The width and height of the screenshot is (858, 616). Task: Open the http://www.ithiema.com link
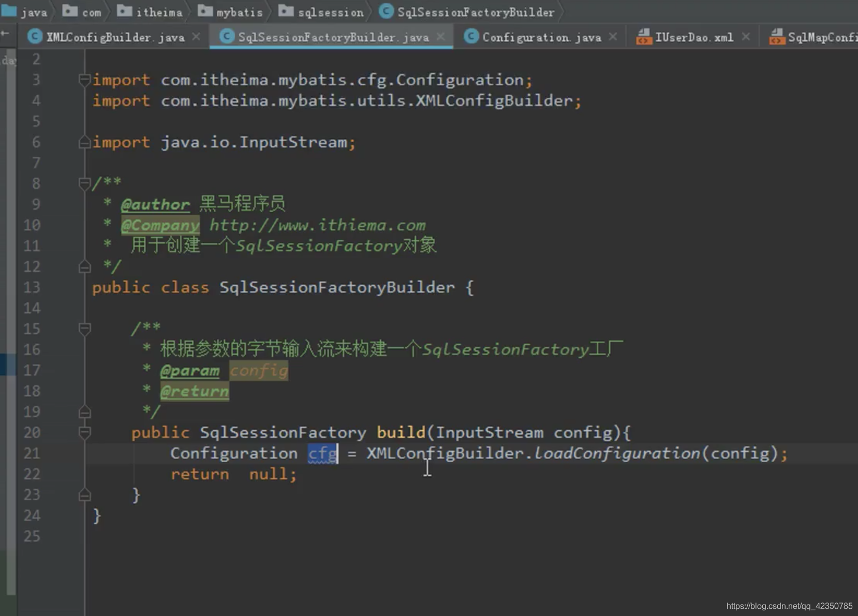[317, 225]
